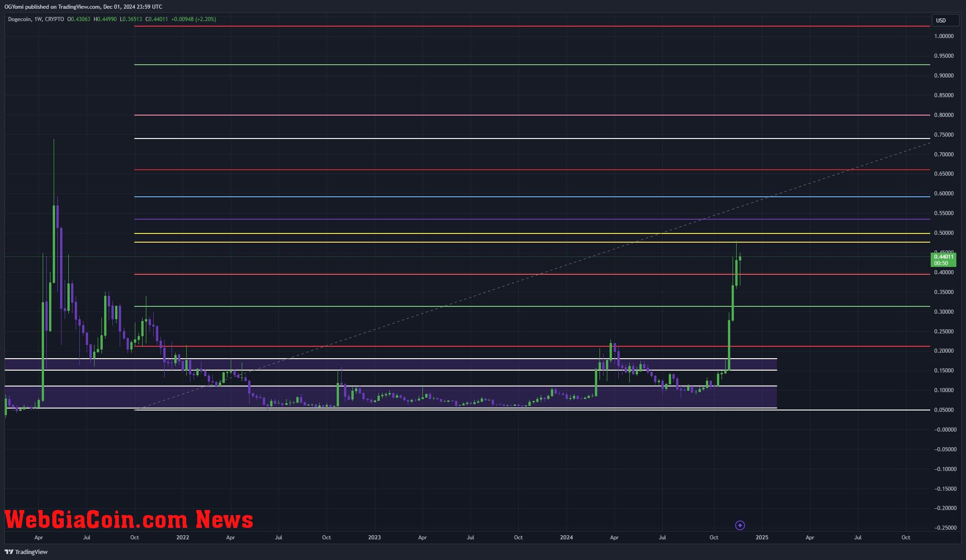The image size is (966, 560).
Task: Click the TradingView logo at bottom left
Action: (26, 552)
